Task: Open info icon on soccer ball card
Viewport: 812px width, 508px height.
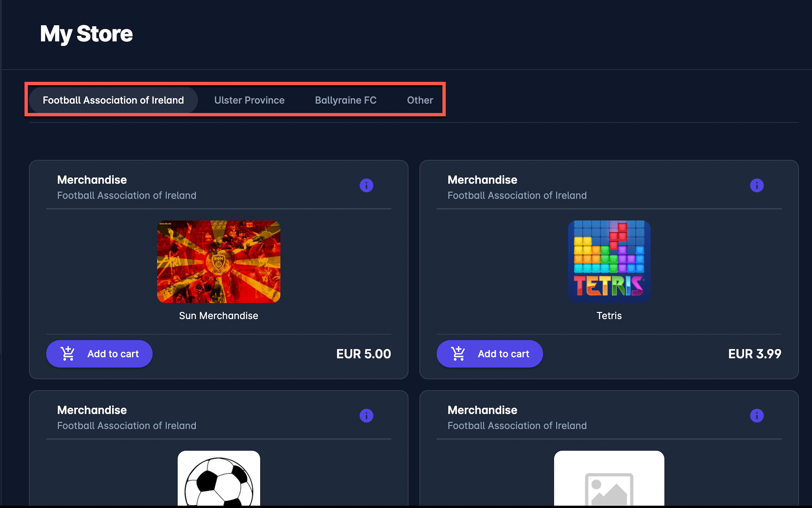Action: (x=366, y=416)
